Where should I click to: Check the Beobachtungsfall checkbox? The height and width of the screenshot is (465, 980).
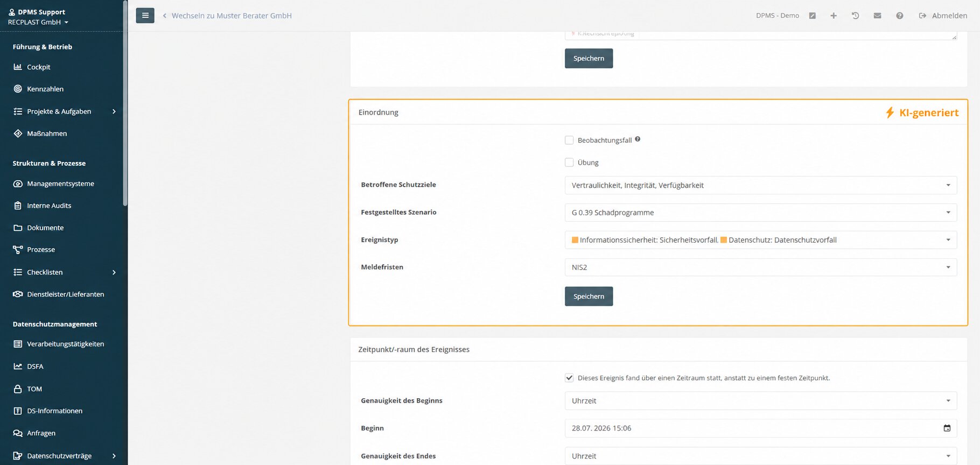click(x=569, y=140)
